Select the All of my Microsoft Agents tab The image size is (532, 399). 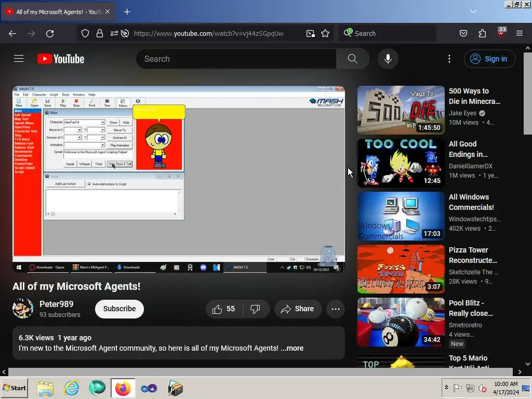(58, 12)
